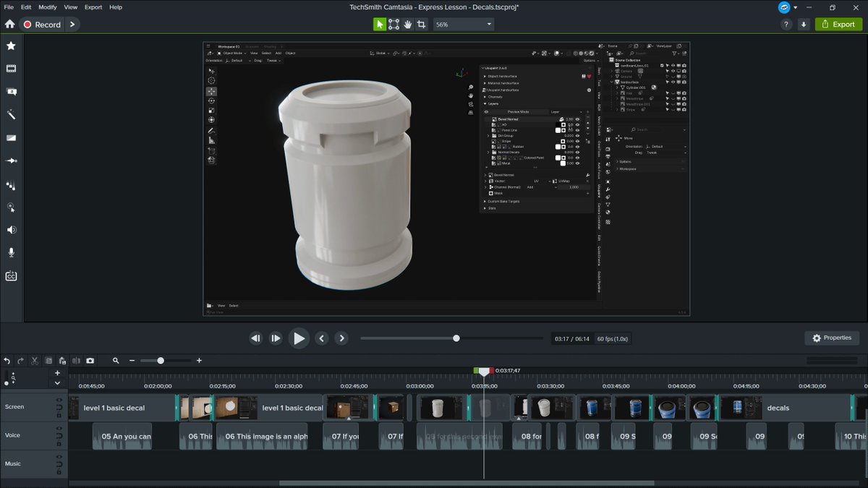Toggle the eye icon on Music track
Viewport: 868px width, 488px height.
coord(59,458)
